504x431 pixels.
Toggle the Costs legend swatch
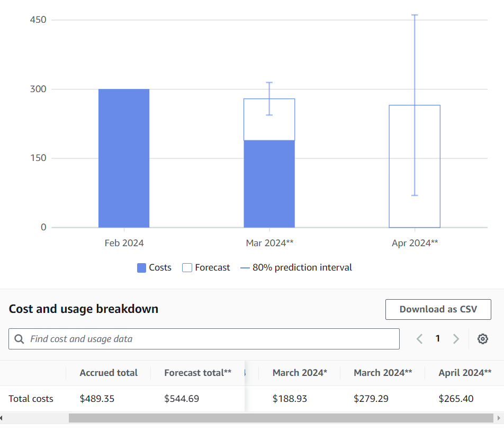(141, 268)
